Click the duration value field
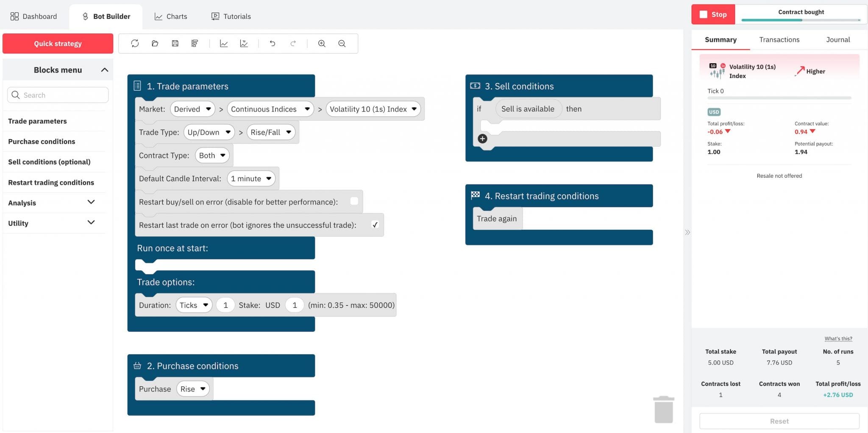Viewport: 868px width, 433px height. (225, 305)
